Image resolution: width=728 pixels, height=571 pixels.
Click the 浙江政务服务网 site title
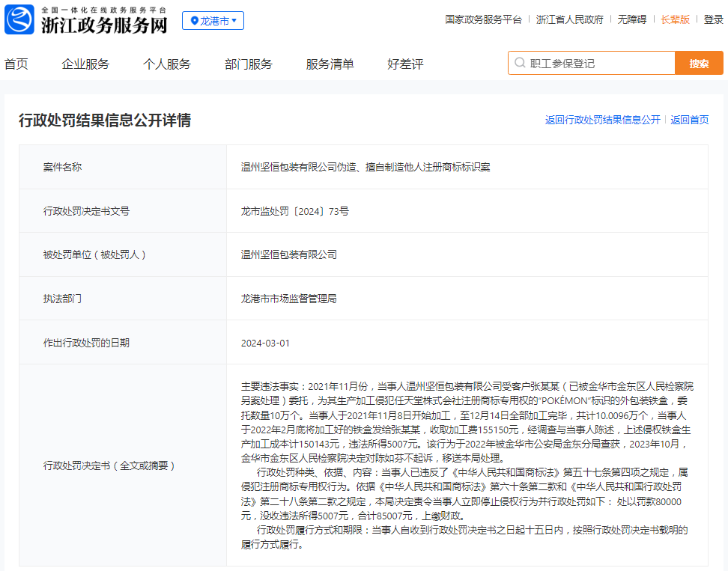[104, 25]
